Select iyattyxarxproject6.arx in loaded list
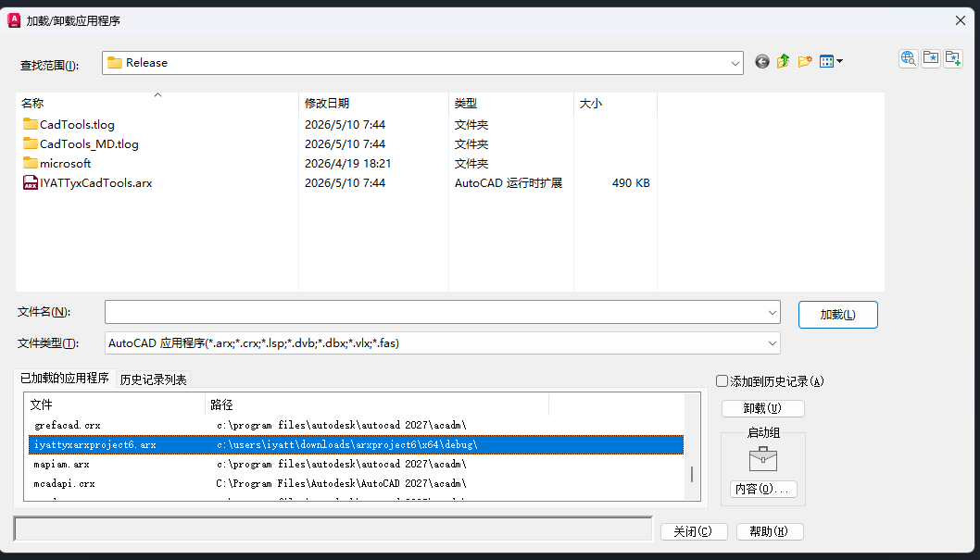This screenshot has width=980, height=560. [357, 444]
